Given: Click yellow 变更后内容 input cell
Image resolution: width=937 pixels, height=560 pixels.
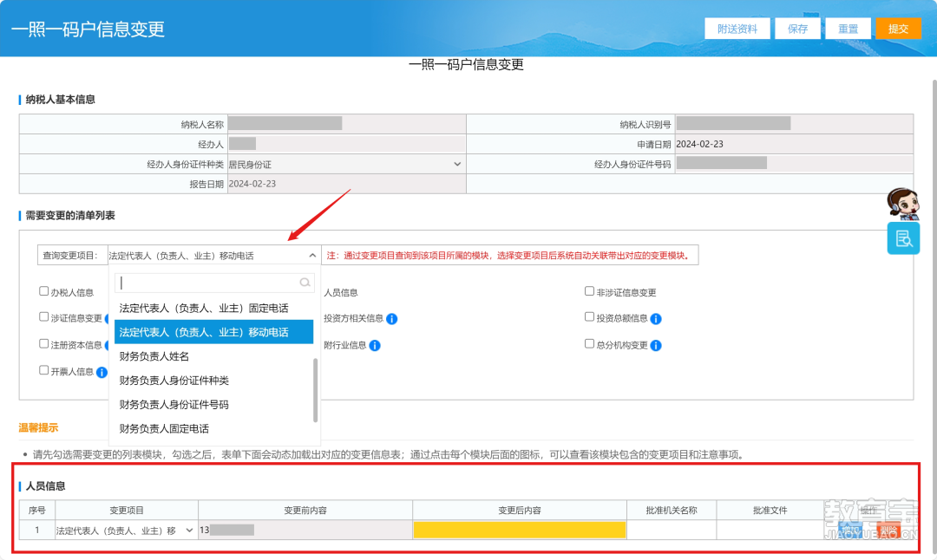Looking at the screenshot, I should [520, 531].
